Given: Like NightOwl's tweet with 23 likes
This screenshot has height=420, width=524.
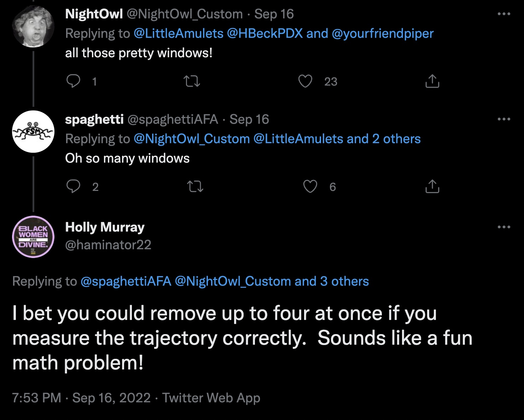Looking at the screenshot, I should [305, 81].
